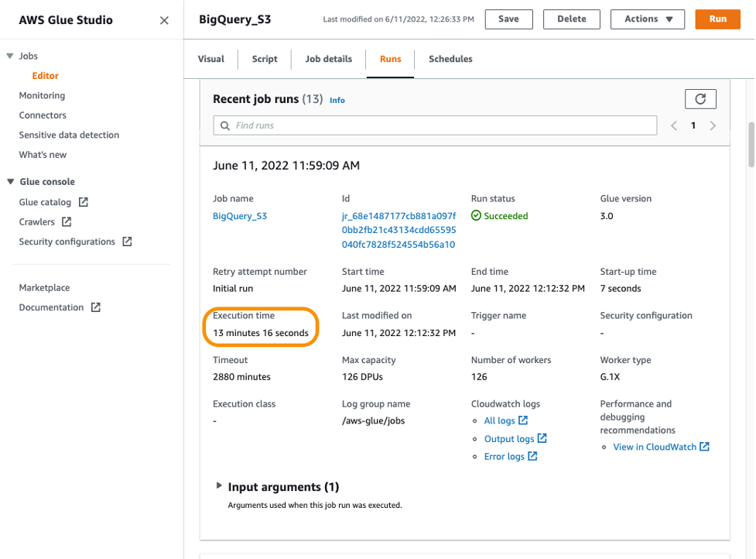The width and height of the screenshot is (756, 559).
Task: Click the Find runs search field
Action: point(435,125)
